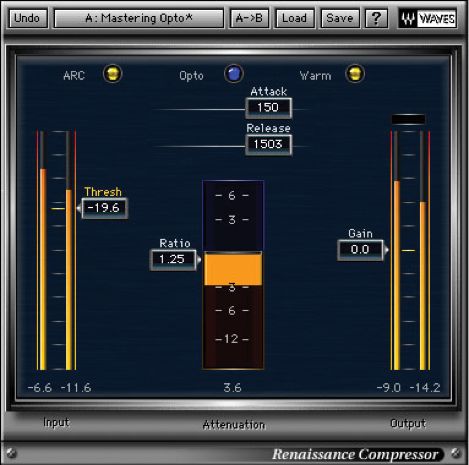Click the orange attenuation meter bar
Screen dimensions: 469x465
(233, 269)
